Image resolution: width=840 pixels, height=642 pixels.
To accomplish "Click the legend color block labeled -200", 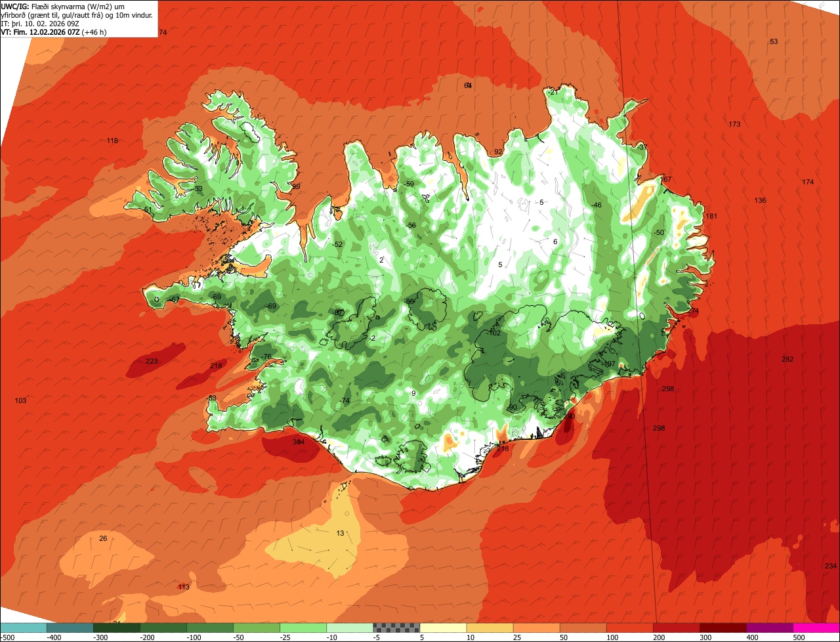I will coord(163,628).
